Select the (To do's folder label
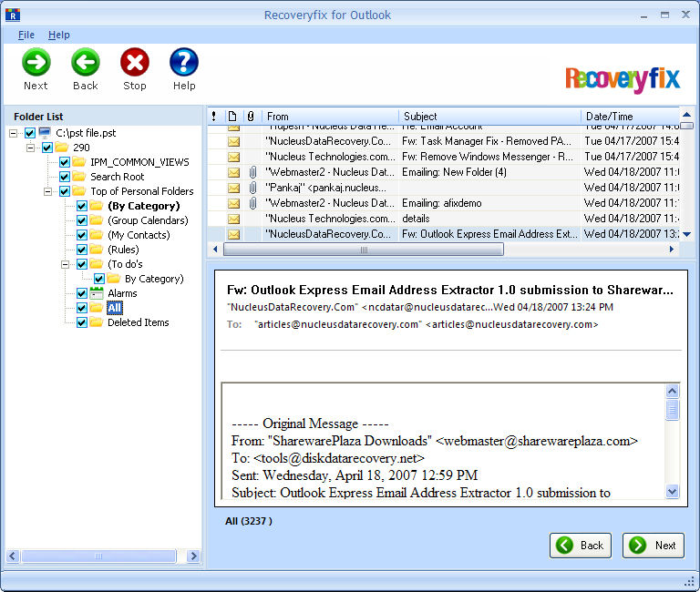This screenshot has width=700, height=592. click(x=125, y=264)
